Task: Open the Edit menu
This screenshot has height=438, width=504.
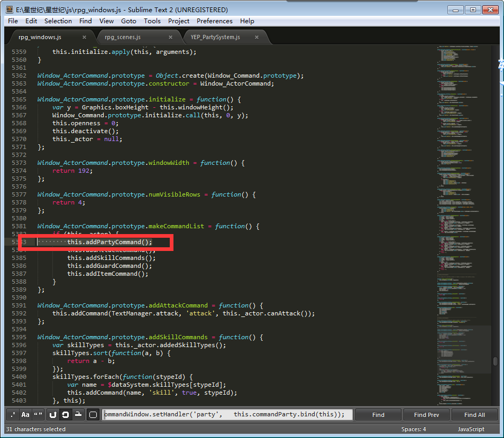Action: coord(31,21)
